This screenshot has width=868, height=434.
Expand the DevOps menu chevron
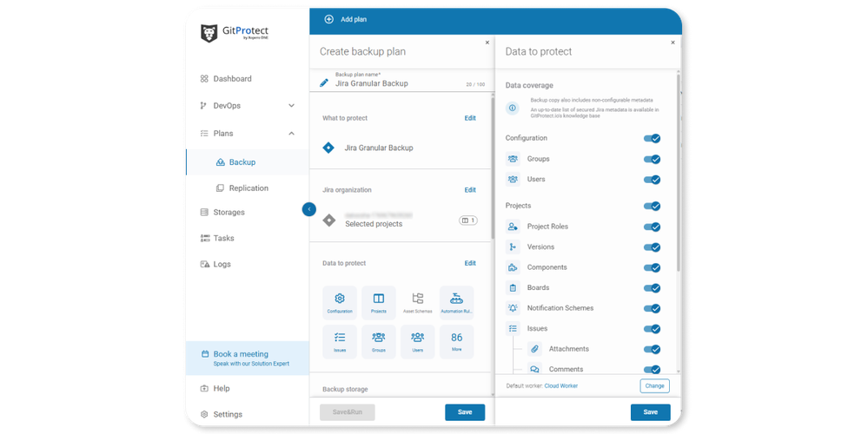click(x=291, y=106)
